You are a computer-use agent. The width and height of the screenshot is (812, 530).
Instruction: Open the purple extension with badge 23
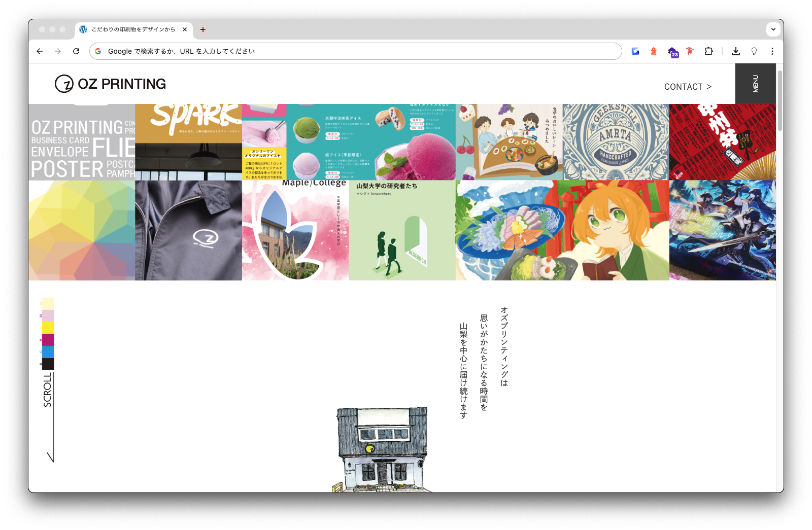[672, 52]
